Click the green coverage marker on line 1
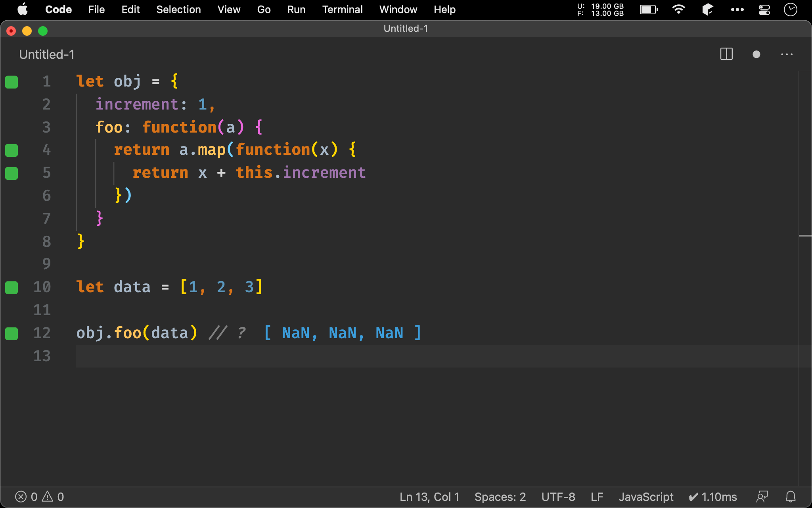 [x=11, y=82]
